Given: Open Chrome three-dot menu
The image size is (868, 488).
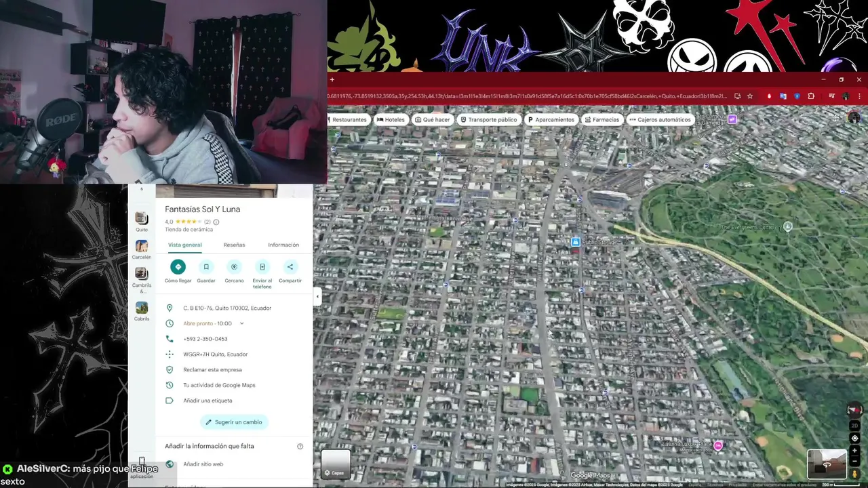Looking at the screenshot, I should tap(859, 96).
